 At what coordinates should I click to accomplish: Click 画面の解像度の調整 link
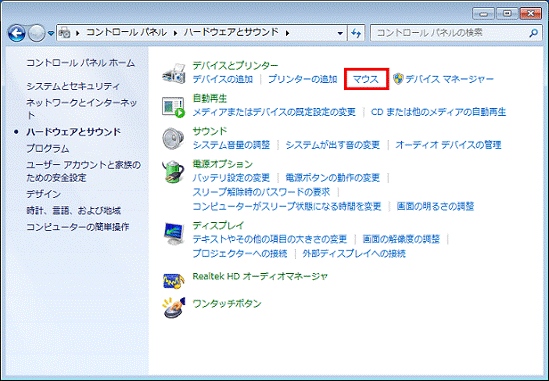[401, 240]
